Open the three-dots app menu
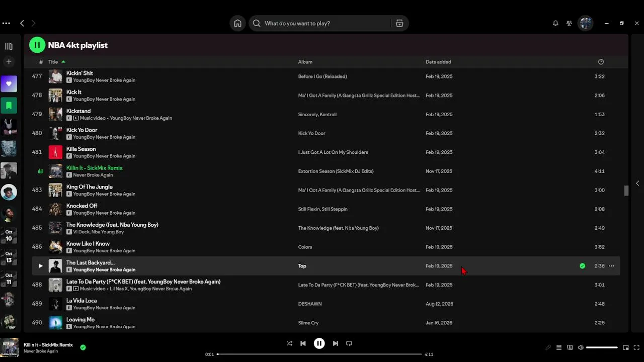Image resolution: width=644 pixels, height=362 pixels. tap(6, 23)
